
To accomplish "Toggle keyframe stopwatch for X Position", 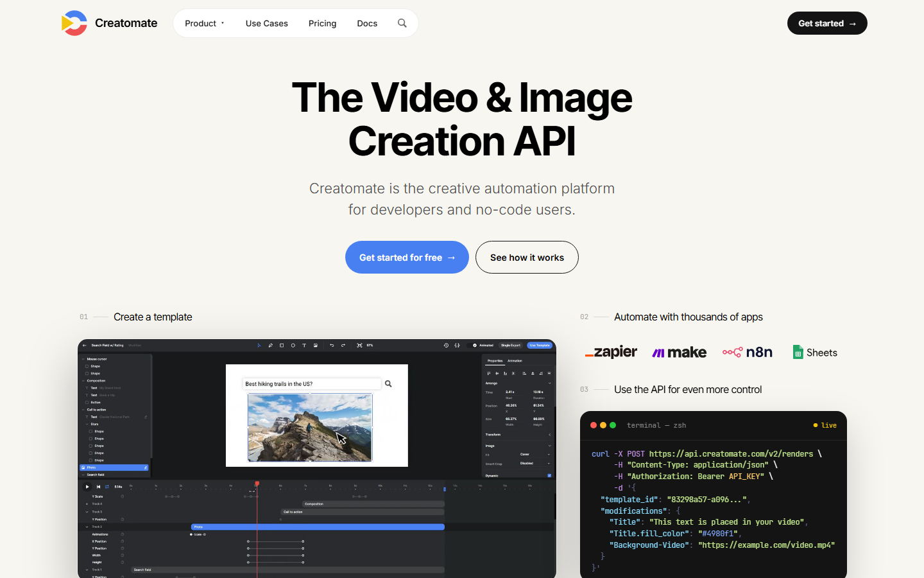I will click(x=123, y=541).
